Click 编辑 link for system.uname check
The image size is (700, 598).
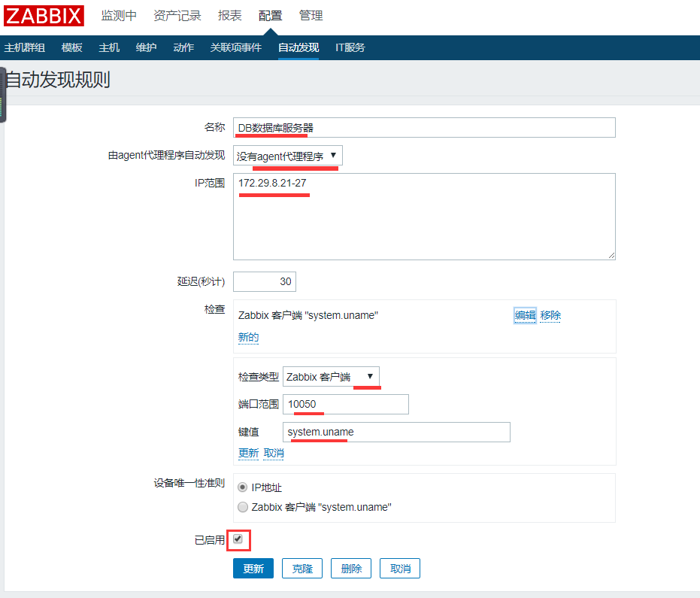pos(525,315)
